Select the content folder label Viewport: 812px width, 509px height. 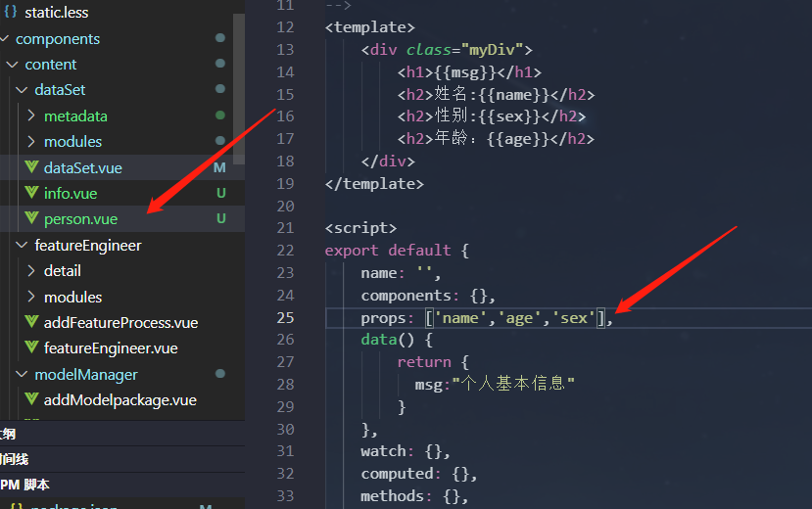coord(51,65)
